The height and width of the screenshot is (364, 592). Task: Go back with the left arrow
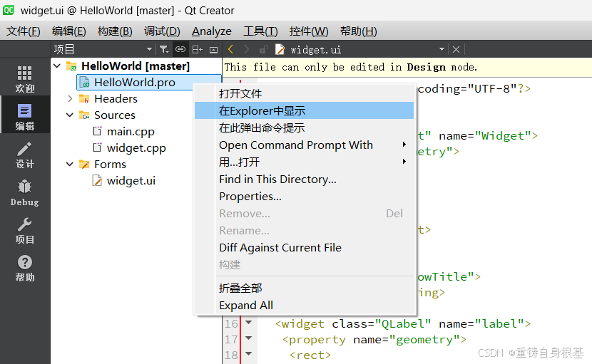(x=230, y=49)
